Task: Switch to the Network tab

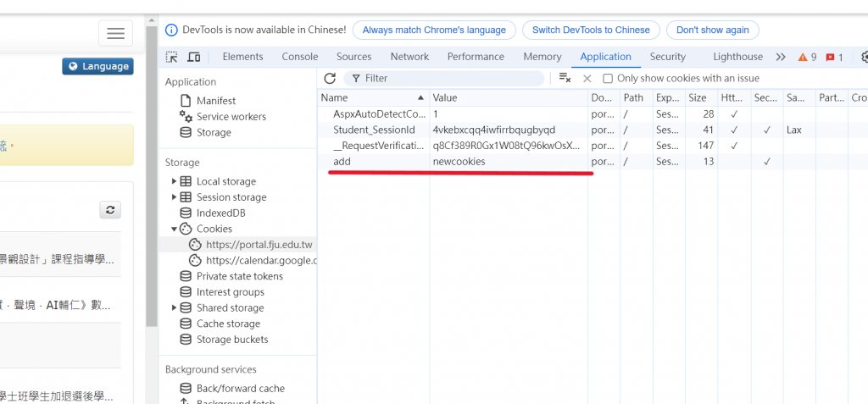Action: click(409, 57)
